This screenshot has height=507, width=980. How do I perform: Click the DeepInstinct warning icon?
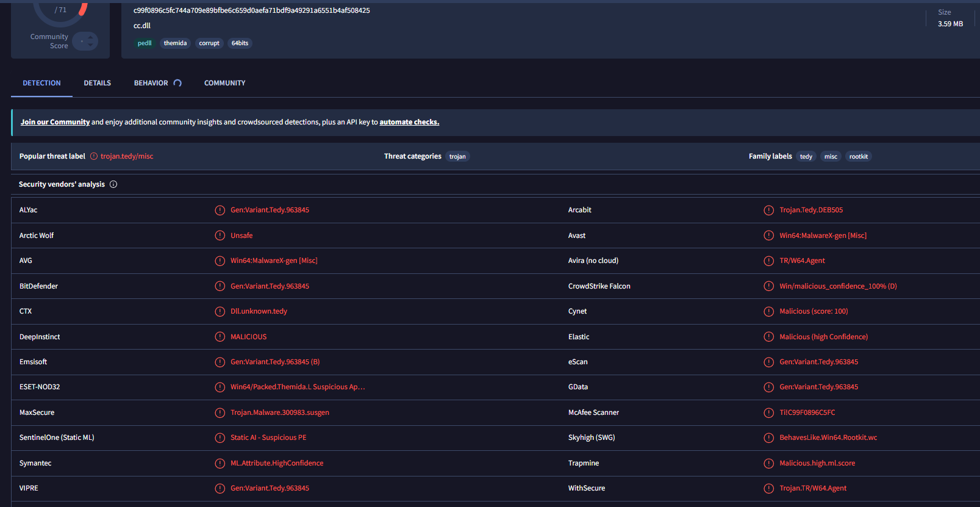pyautogui.click(x=220, y=337)
